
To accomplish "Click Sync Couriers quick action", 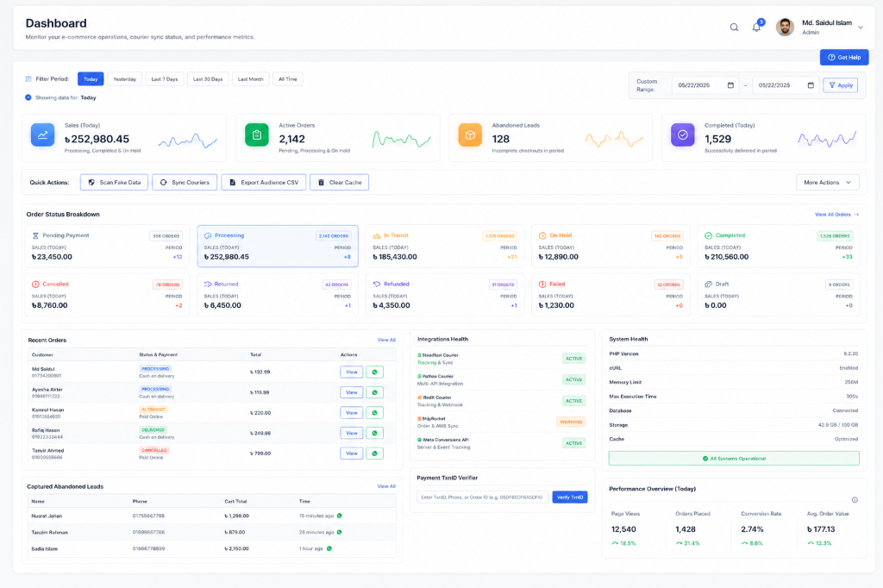I will point(185,183).
